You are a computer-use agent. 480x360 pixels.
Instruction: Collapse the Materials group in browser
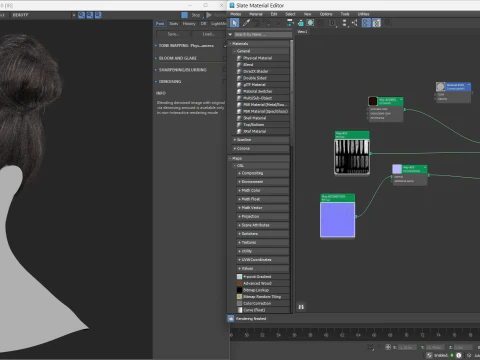coord(230,44)
